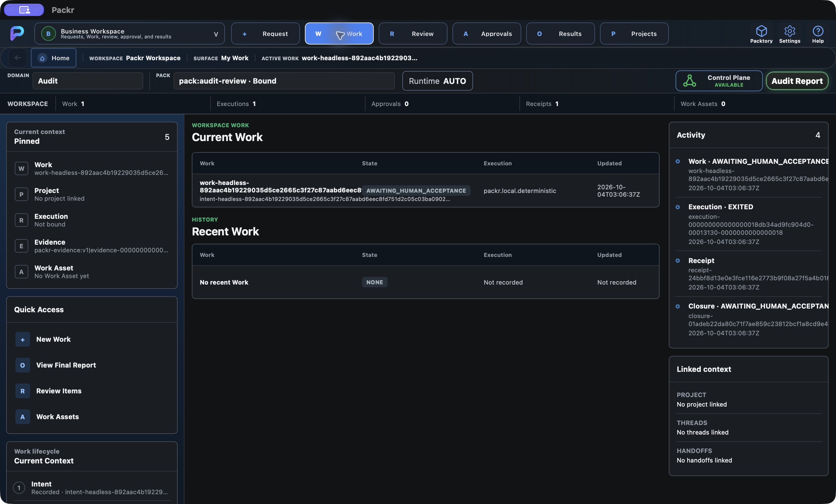Viewport: 836px width, 504px height.
Task: Click the E icon beside pinned Evidence
Action: [22, 246]
